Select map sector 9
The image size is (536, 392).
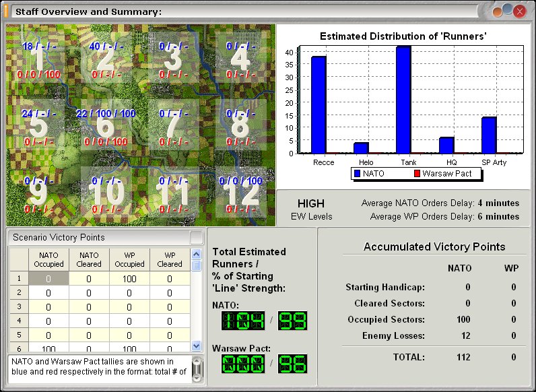[38, 193]
